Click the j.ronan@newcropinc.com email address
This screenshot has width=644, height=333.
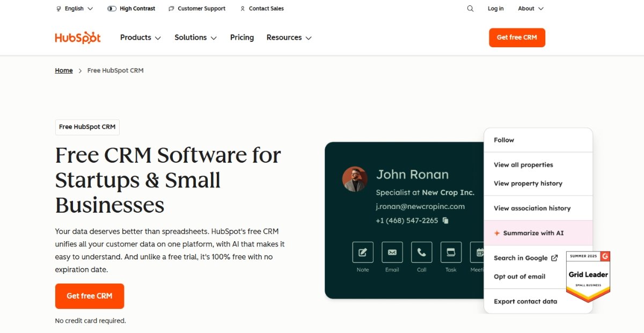(420, 206)
